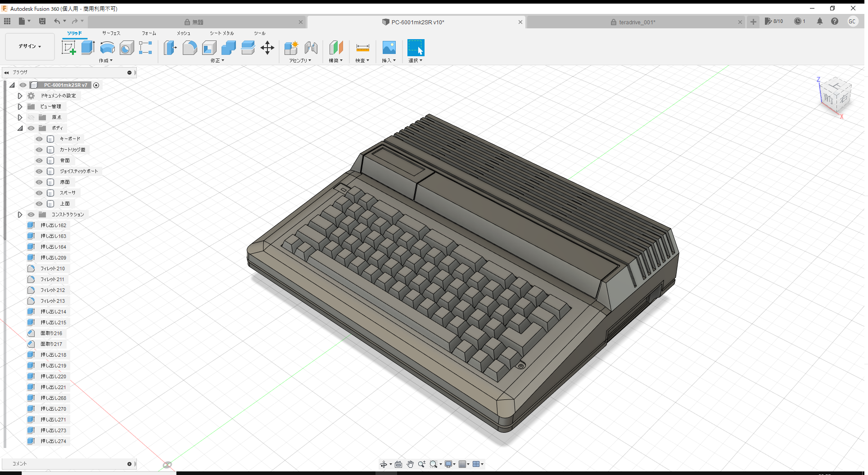
Task: Click the 8/10 cloud credits indicator
Action: pyautogui.click(x=774, y=21)
